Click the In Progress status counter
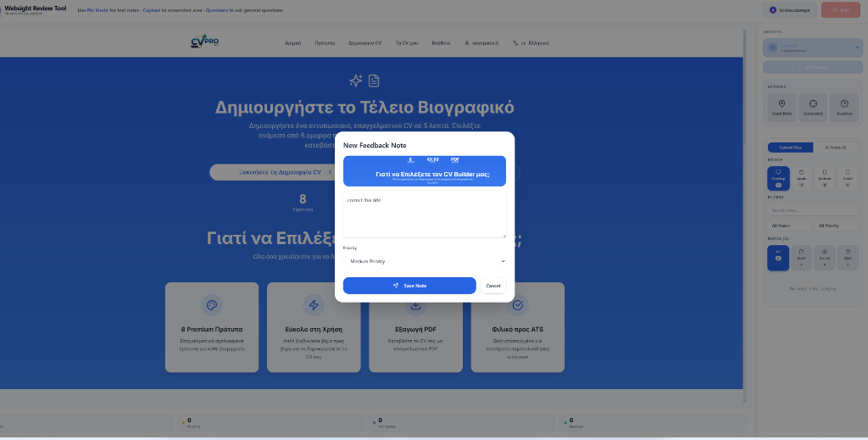This screenshot has width=868, height=440. click(x=462, y=423)
